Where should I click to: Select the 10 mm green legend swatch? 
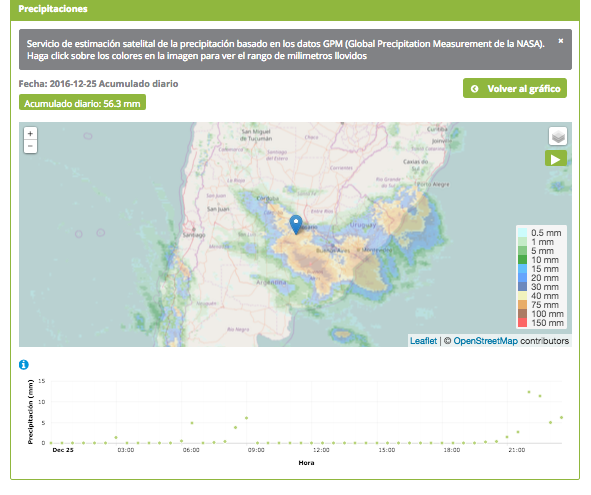pos(522,260)
